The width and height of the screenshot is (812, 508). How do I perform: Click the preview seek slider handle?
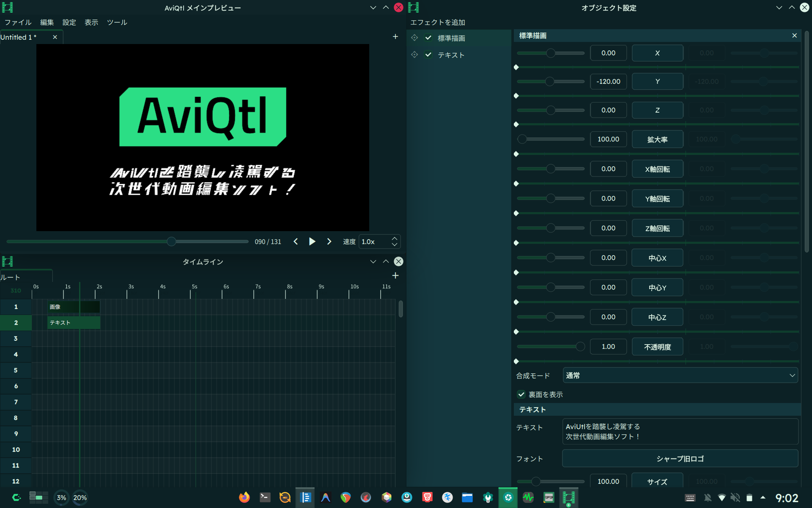[x=171, y=241]
